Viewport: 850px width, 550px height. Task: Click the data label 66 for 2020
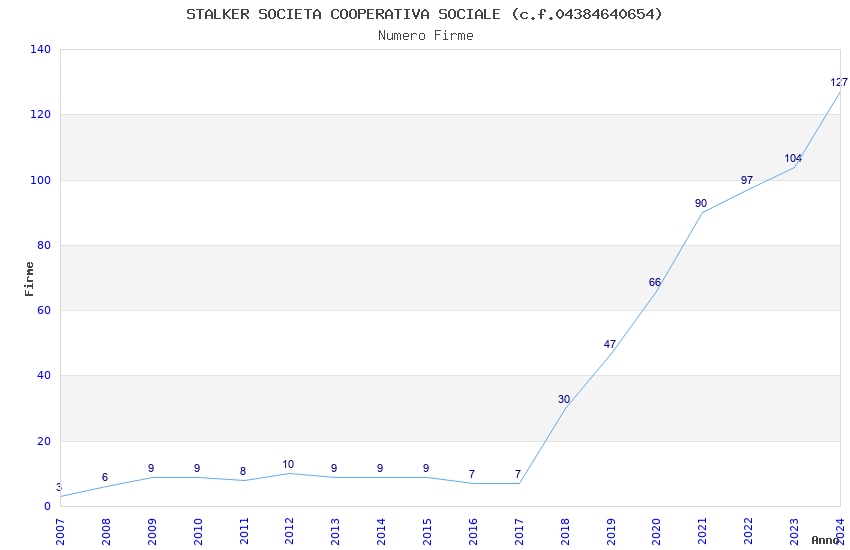tap(655, 282)
